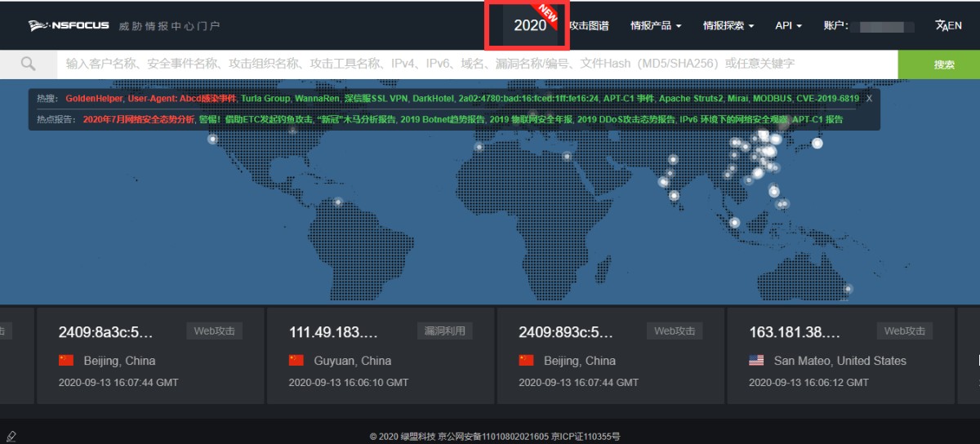Open the 111.49.183 IP address card
Screen dimensions: 980x444
(333, 332)
